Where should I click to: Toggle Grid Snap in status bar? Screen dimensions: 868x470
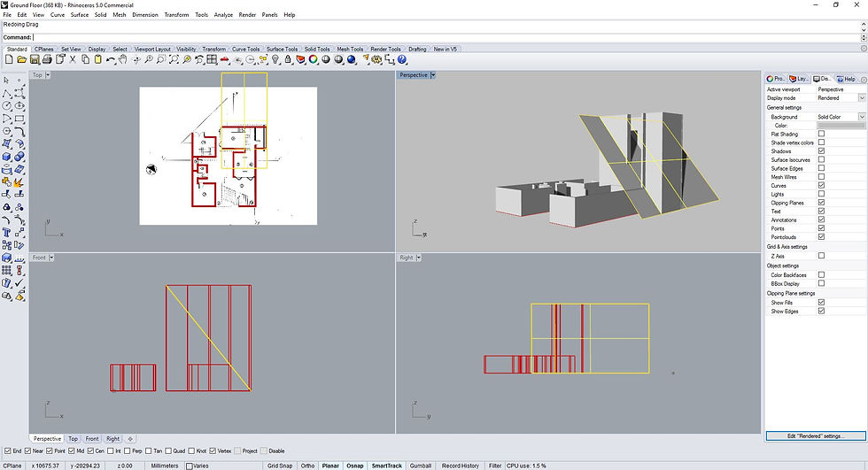click(x=280, y=466)
